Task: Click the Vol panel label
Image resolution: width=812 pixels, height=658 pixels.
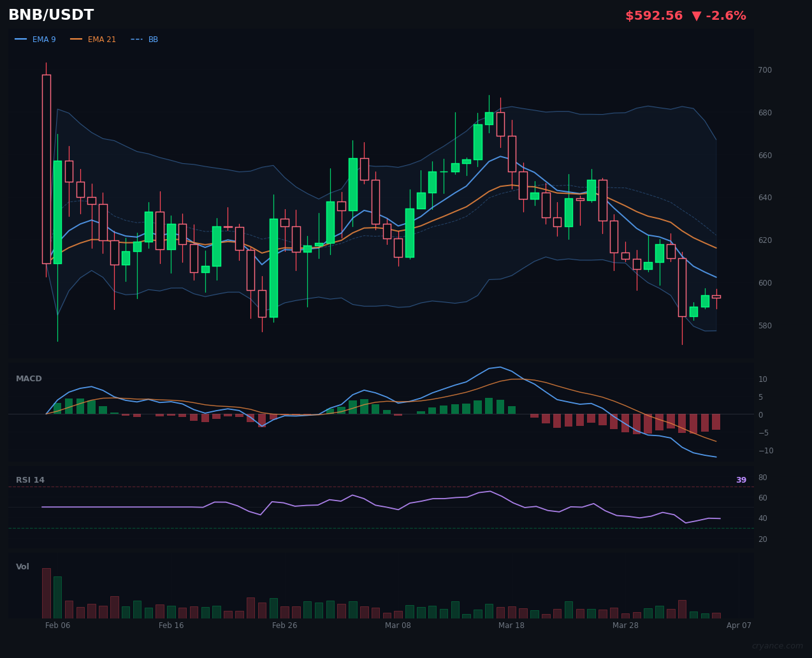Action: 22,567
